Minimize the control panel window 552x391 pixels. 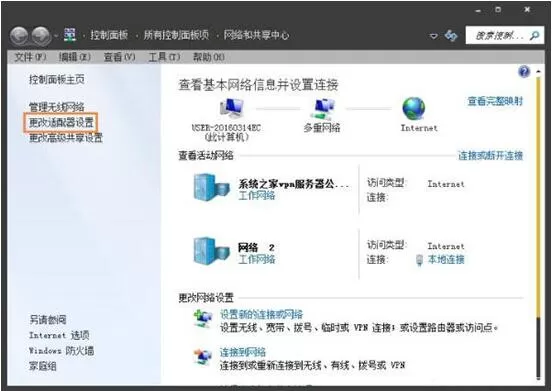click(x=478, y=11)
